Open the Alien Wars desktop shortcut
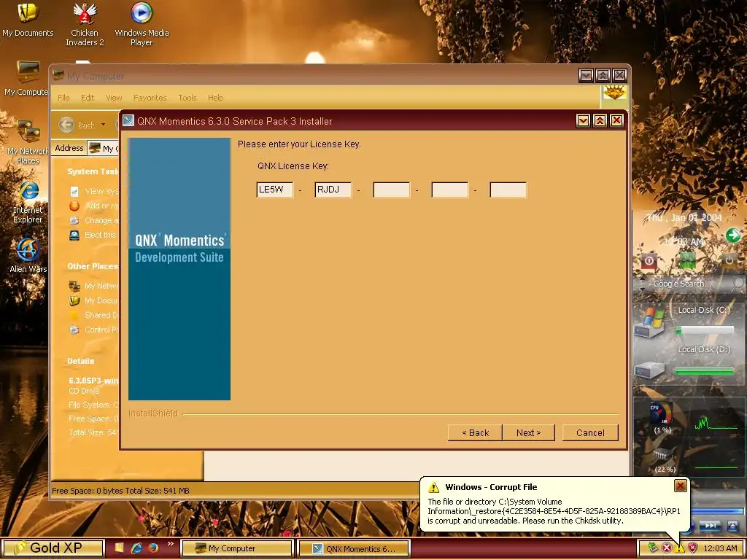 [28, 255]
